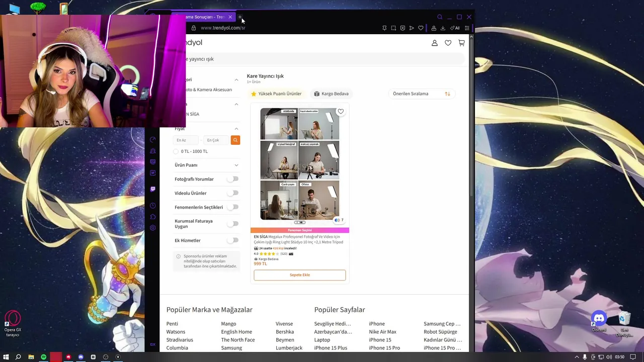Open GX Control speedometer icon in sidebar
The height and width of the screenshot is (362, 644).
pyautogui.click(x=153, y=140)
